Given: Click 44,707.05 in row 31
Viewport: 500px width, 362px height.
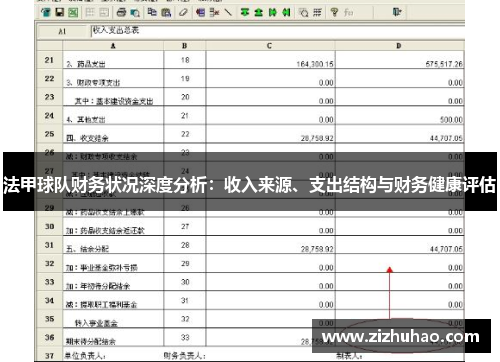Looking at the screenshot, I should click(446, 249).
